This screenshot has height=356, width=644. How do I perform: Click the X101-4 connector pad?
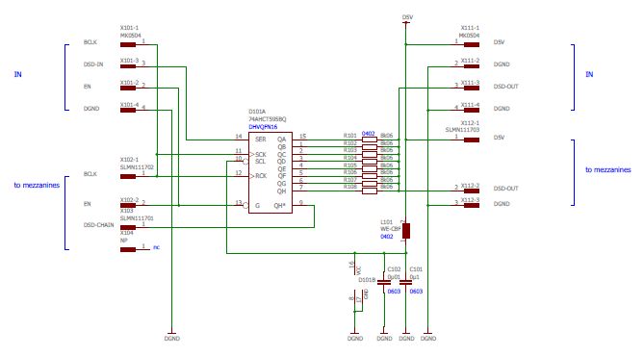pos(128,110)
